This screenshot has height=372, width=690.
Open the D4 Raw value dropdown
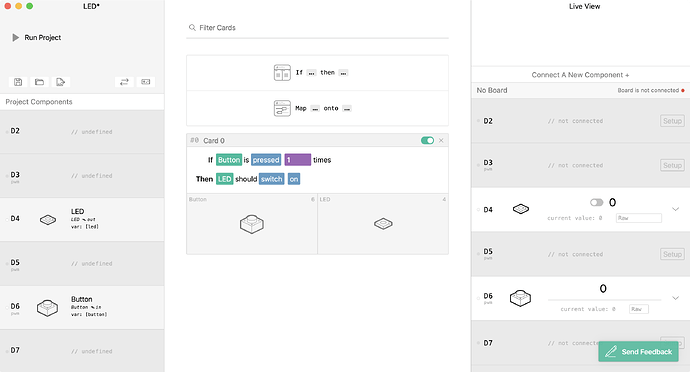[x=639, y=218]
